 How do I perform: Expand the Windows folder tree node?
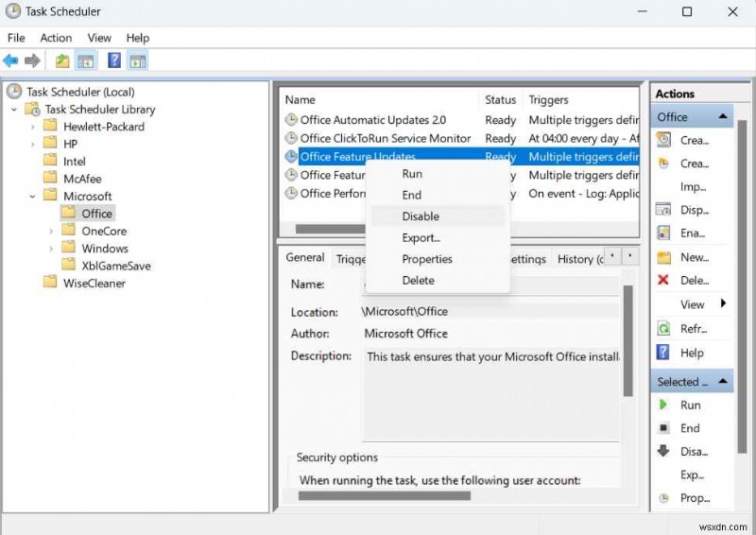tap(51, 249)
